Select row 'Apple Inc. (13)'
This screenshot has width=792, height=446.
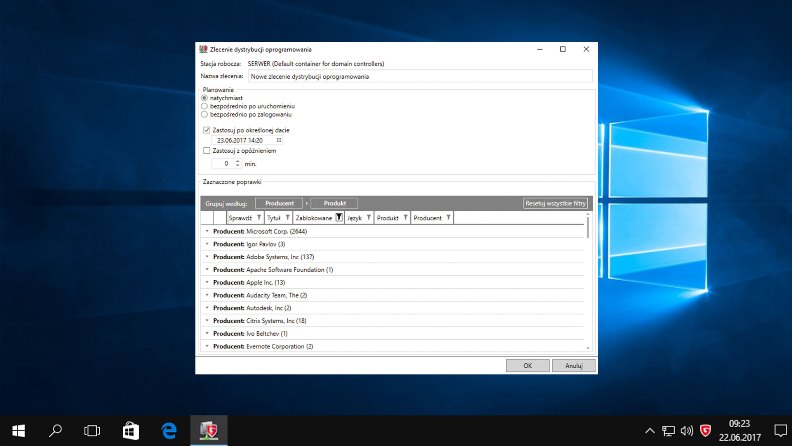392,282
